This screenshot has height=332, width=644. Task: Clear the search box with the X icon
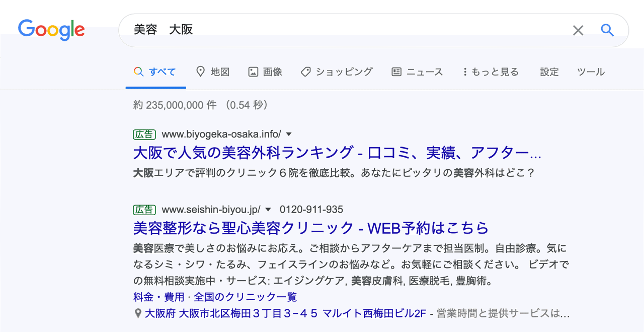578,31
